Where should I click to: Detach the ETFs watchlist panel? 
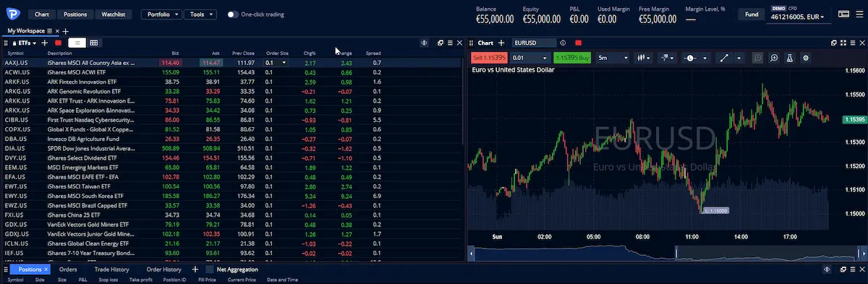(440, 43)
